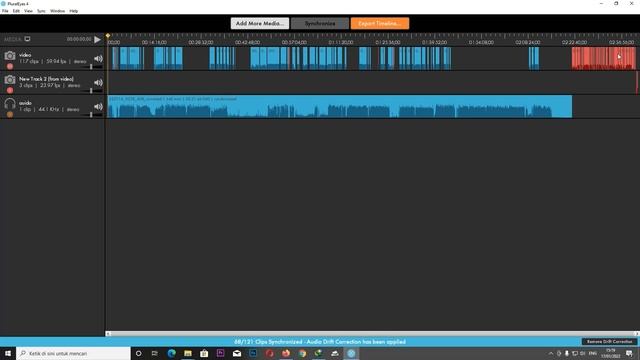640x360 pixels.
Task: Open Cortana circle icon on taskbar
Action: [x=138, y=353]
